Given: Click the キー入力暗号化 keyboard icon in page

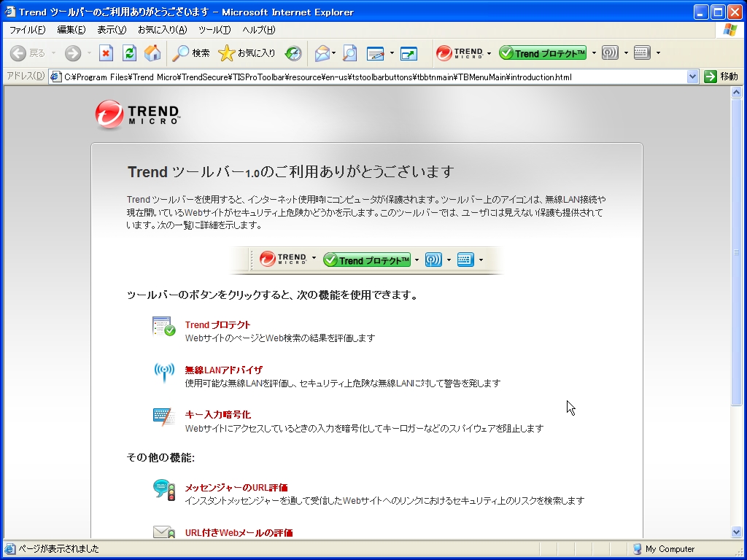Looking at the screenshot, I should coord(164,416).
